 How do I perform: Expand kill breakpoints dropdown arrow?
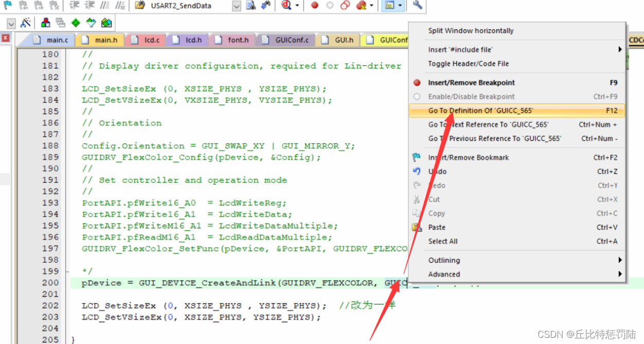click(371, 6)
